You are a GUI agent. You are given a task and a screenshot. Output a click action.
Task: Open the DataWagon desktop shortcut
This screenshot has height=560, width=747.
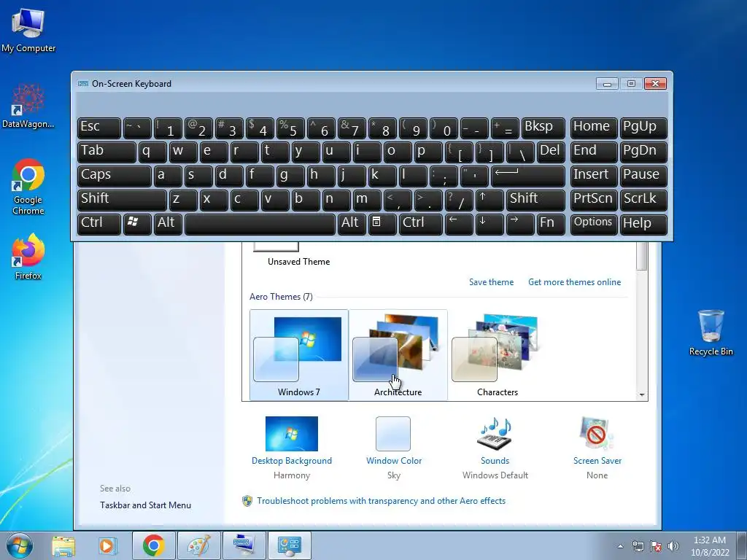28,105
